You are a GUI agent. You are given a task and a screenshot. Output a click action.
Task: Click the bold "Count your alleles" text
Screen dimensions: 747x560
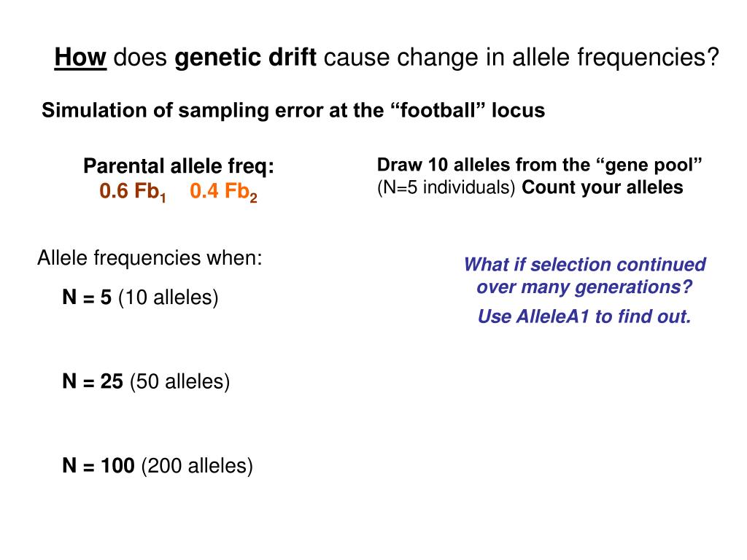pos(602,187)
